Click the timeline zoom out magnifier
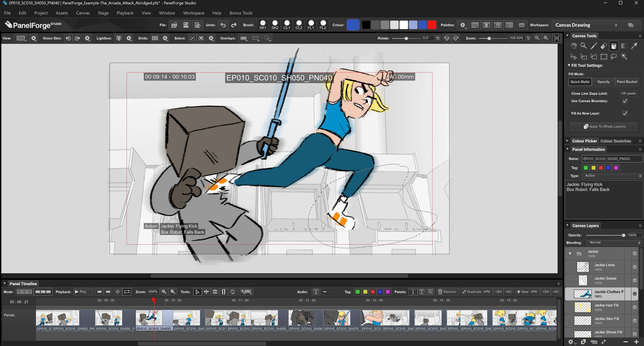This screenshot has height=346, width=644. coord(164,292)
